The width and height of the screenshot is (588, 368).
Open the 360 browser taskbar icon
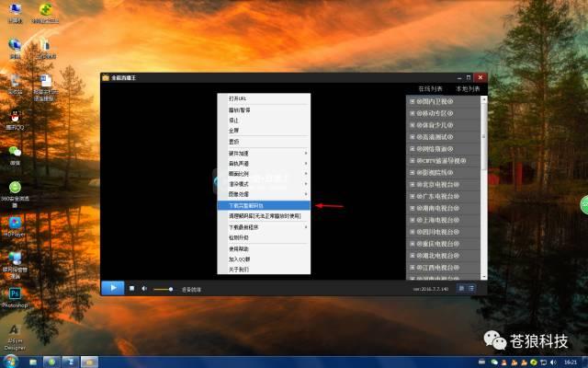(x=51, y=362)
